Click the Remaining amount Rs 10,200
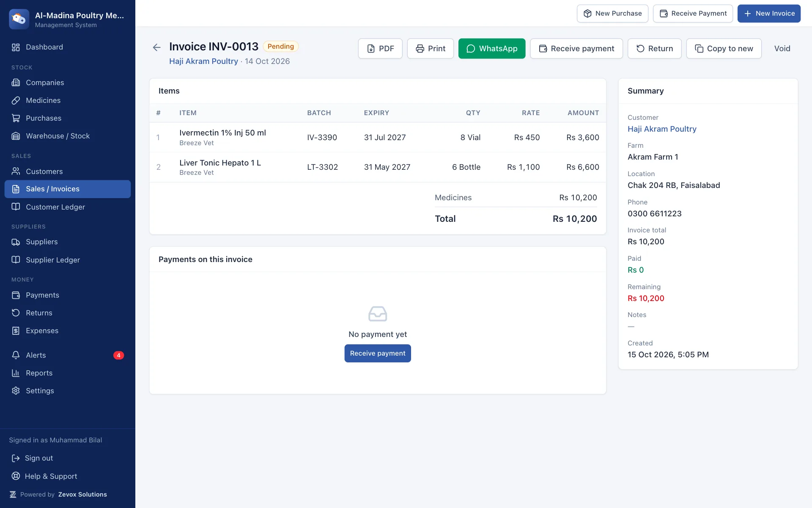Viewport: 812px width, 508px height. coord(646,298)
